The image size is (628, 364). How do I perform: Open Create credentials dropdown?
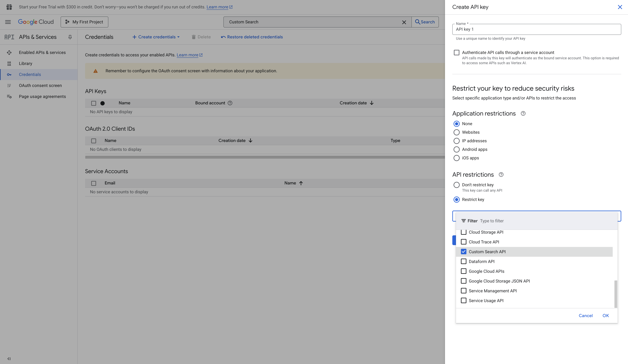click(x=156, y=37)
